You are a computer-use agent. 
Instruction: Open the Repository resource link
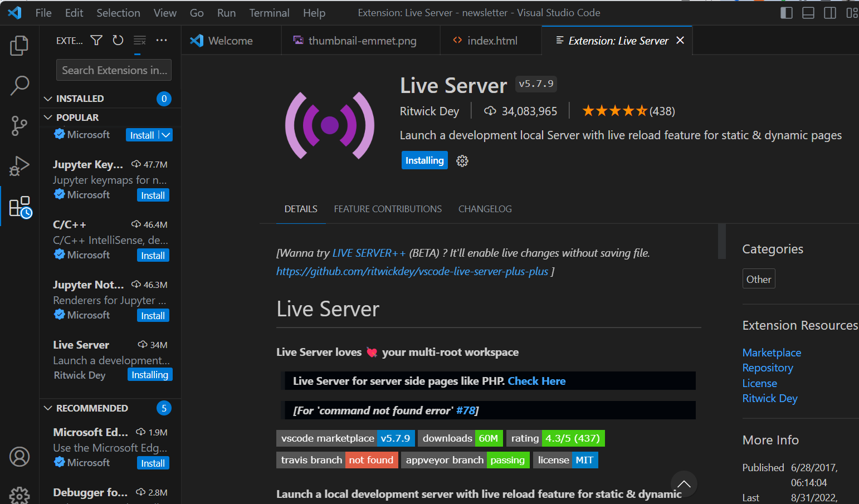[x=768, y=368]
